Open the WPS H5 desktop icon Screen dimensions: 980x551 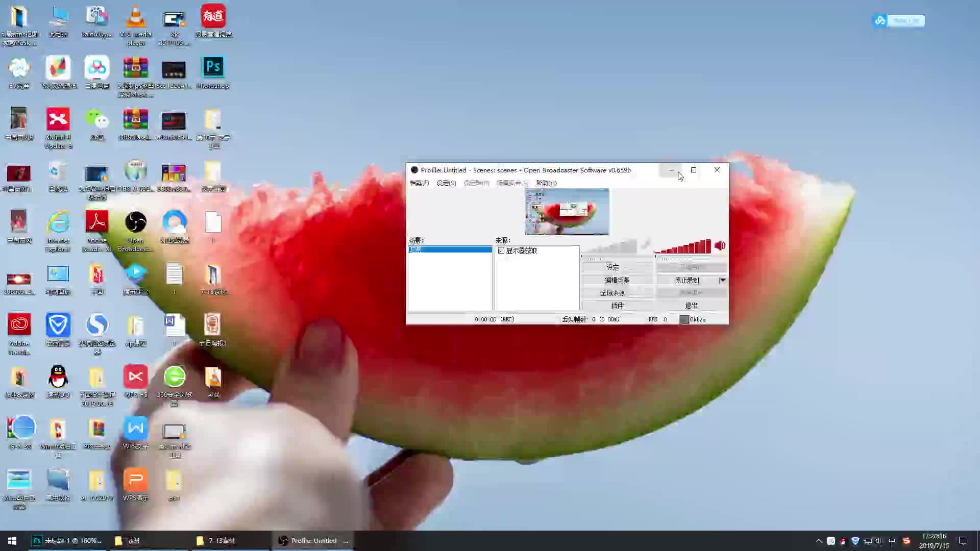135,382
